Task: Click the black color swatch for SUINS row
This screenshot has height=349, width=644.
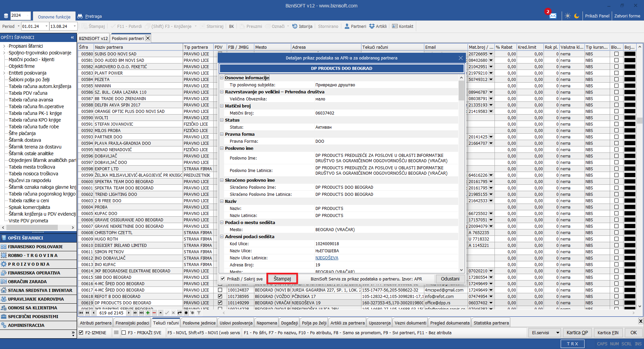Action: (x=630, y=54)
